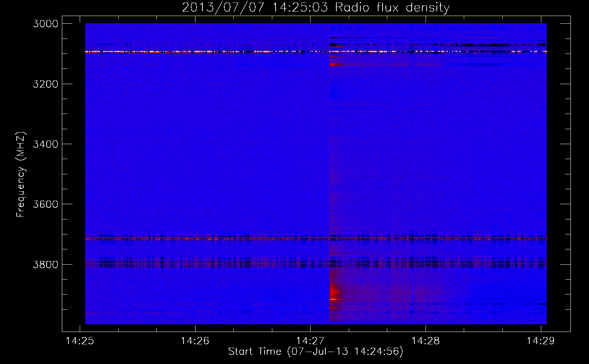Viewport: 589px width, 364px height.
Task: Click the 14:26 time axis label
Action: 195,341
